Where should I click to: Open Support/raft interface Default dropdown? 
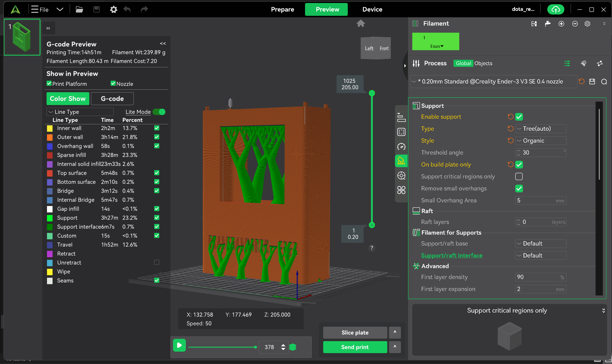point(541,256)
